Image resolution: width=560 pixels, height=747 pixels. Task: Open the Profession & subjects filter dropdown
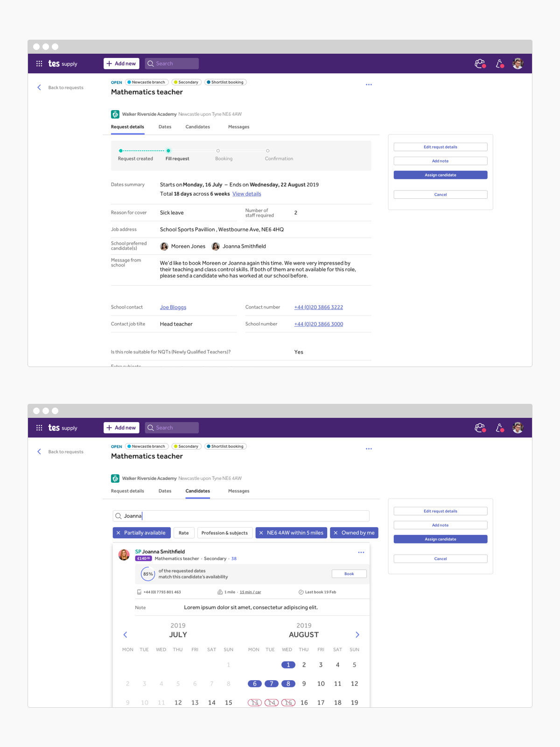point(224,533)
